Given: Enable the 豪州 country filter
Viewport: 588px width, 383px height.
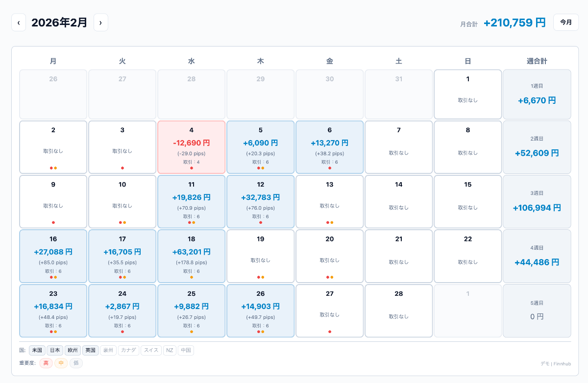Looking at the screenshot, I should (x=108, y=350).
